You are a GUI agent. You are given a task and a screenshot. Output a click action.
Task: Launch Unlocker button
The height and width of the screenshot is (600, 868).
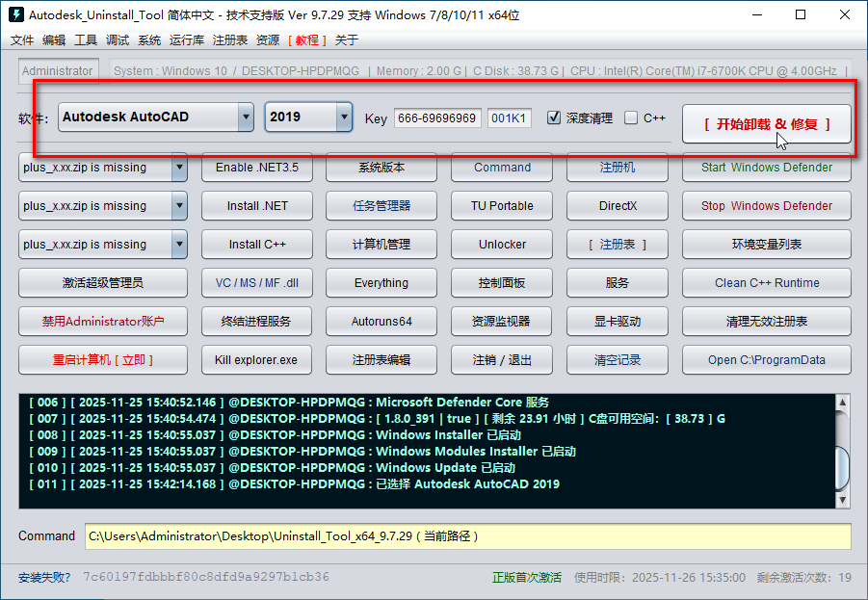point(502,244)
